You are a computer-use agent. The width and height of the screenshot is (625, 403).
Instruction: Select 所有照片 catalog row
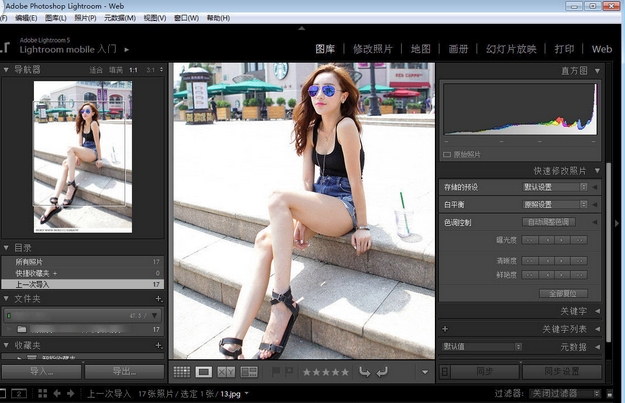(83, 262)
